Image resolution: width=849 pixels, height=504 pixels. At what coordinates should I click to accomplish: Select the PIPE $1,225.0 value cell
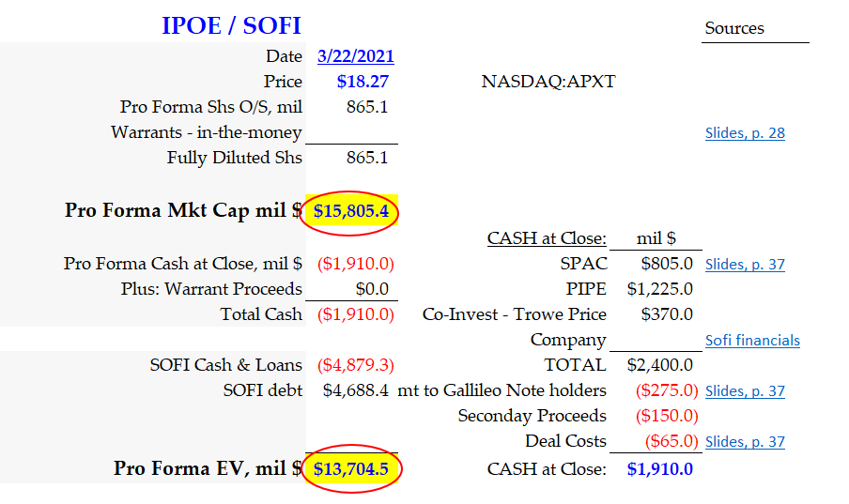[x=659, y=289]
